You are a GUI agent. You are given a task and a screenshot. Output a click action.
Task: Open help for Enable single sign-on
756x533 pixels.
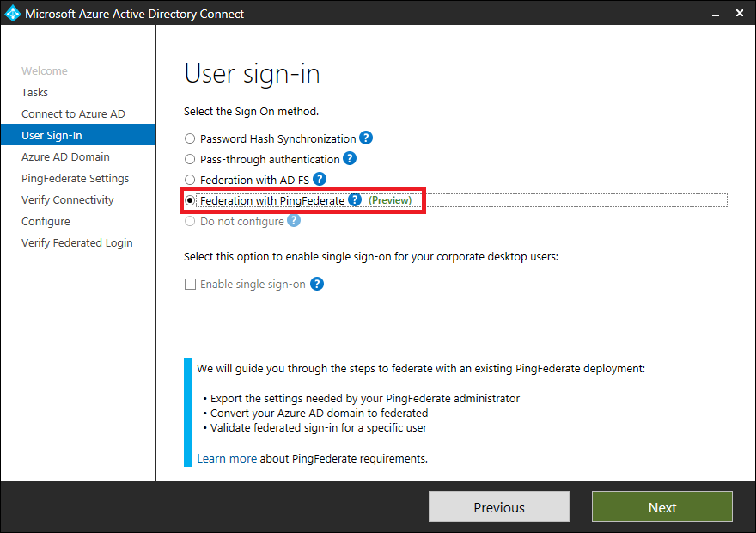point(316,284)
